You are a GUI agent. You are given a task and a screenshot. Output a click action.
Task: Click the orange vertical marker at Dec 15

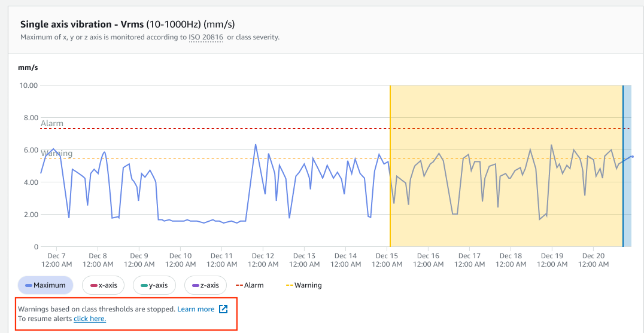click(390, 166)
